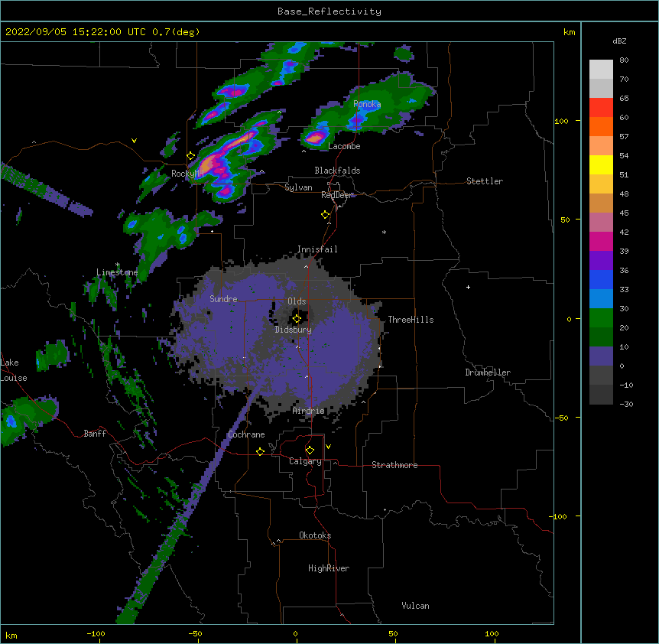Click the Cochrane city label

pyautogui.click(x=246, y=434)
